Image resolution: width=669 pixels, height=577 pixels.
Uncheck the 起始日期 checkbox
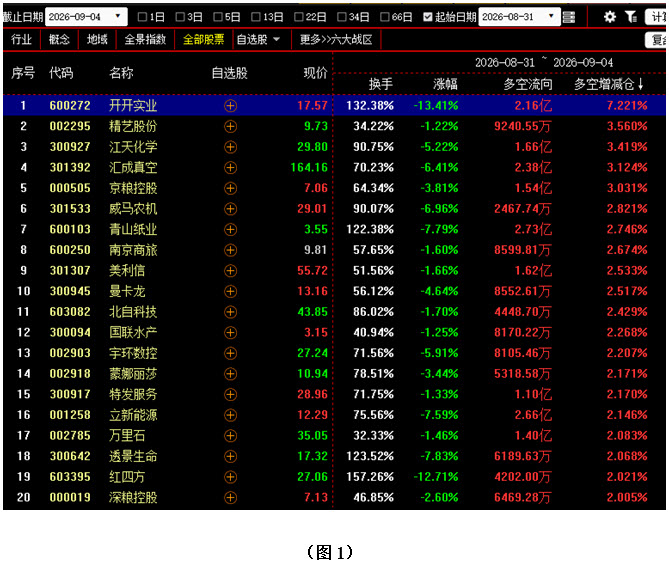pos(428,17)
